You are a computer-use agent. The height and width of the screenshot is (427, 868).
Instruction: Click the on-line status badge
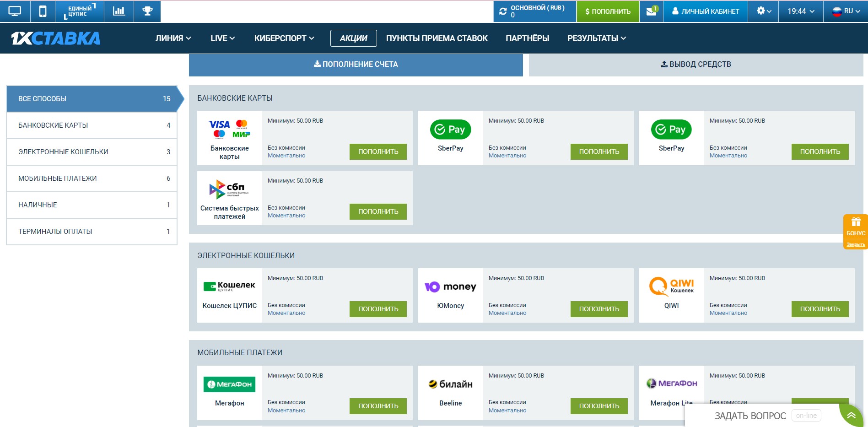pos(806,416)
